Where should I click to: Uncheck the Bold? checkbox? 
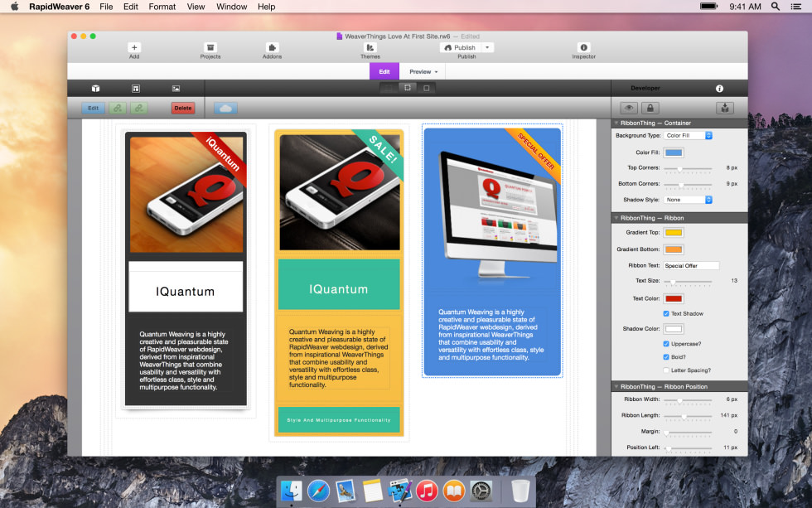pyautogui.click(x=666, y=357)
